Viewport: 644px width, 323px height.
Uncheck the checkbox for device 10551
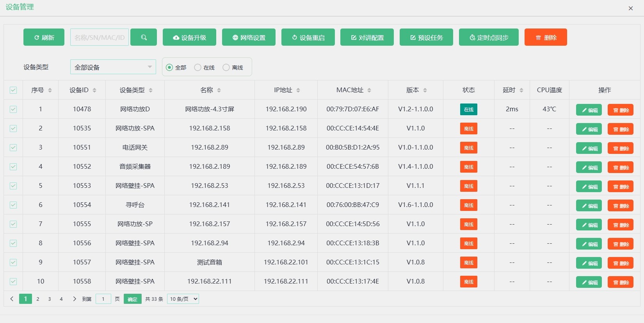(x=13, y=148)
